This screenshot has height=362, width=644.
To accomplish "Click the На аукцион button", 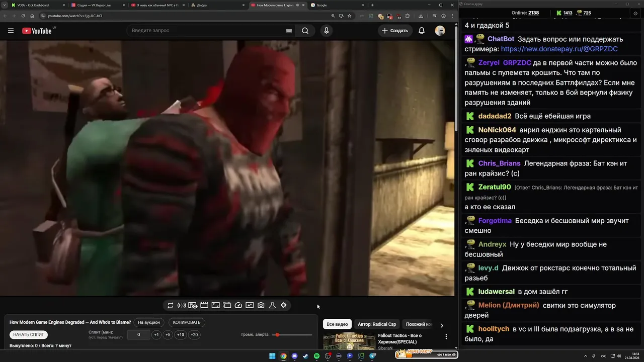I will [149, 322].
